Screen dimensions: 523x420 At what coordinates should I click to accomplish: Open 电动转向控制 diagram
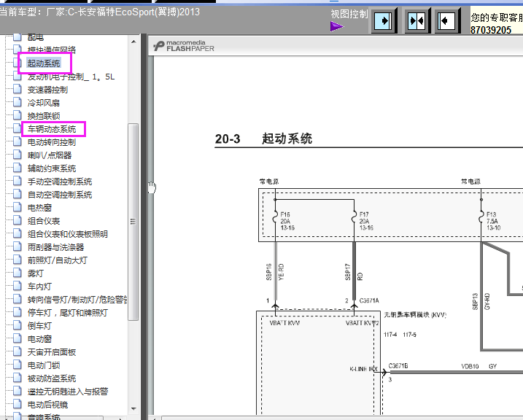52,142
